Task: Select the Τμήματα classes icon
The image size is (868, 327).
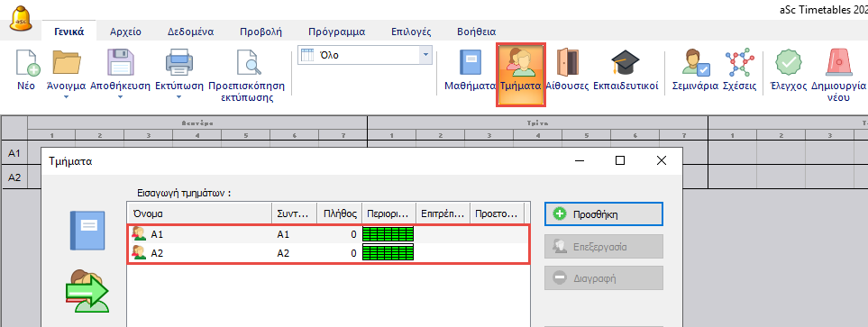Action: (520, 76)
